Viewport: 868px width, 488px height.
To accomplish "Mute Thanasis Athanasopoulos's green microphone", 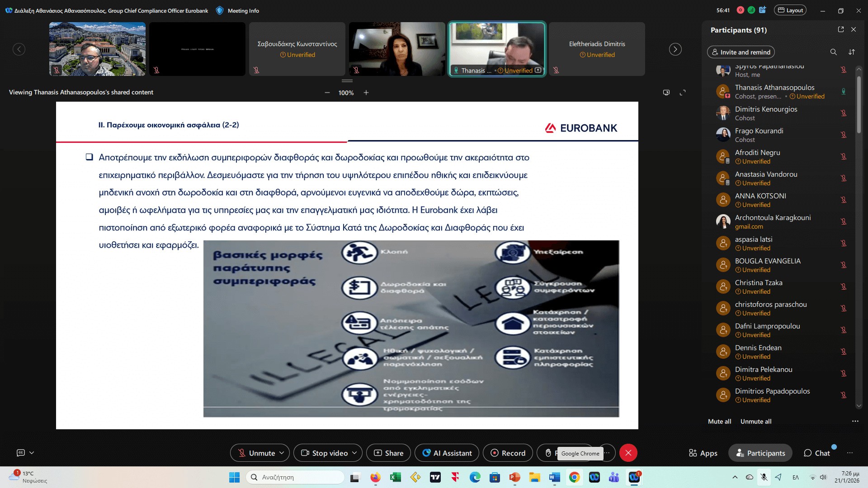I will click(x=843, y=91).
